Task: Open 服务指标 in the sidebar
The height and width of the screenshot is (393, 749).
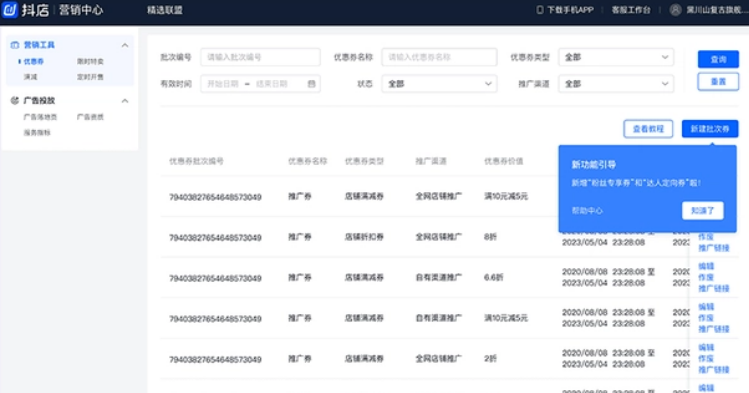Action: (x=37, y=133)
